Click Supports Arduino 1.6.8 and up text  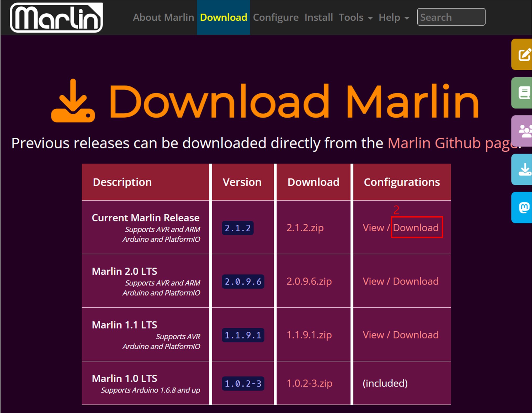pos(151,390)
